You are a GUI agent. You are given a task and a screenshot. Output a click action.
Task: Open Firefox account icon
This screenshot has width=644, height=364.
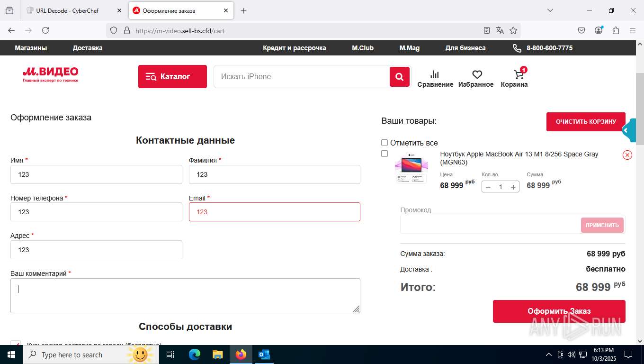point(599,30)
